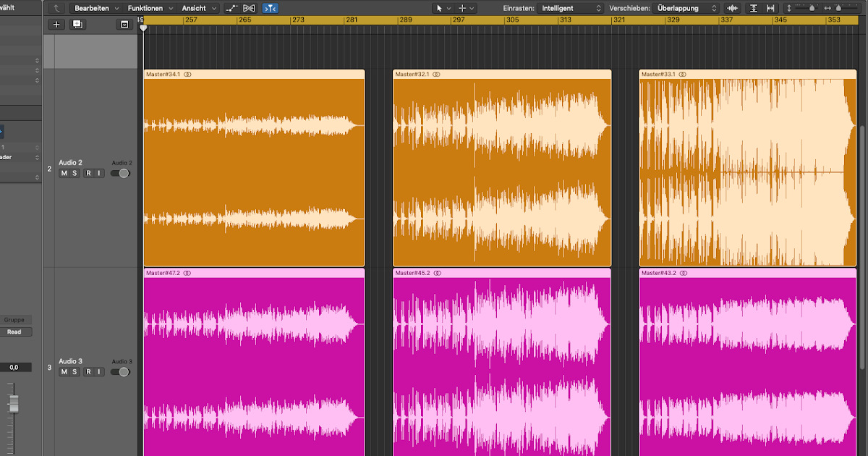
Task: Mute the Audio 2 track
Action: pos(64,173)
